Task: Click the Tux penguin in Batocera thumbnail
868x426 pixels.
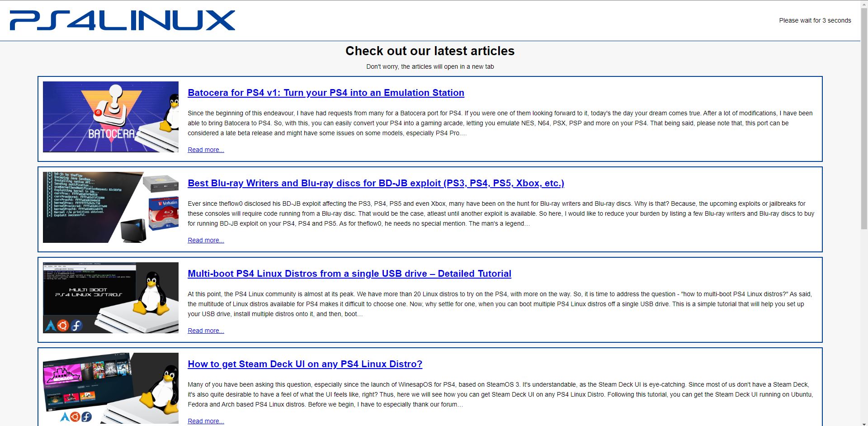Action: [170, 113]
